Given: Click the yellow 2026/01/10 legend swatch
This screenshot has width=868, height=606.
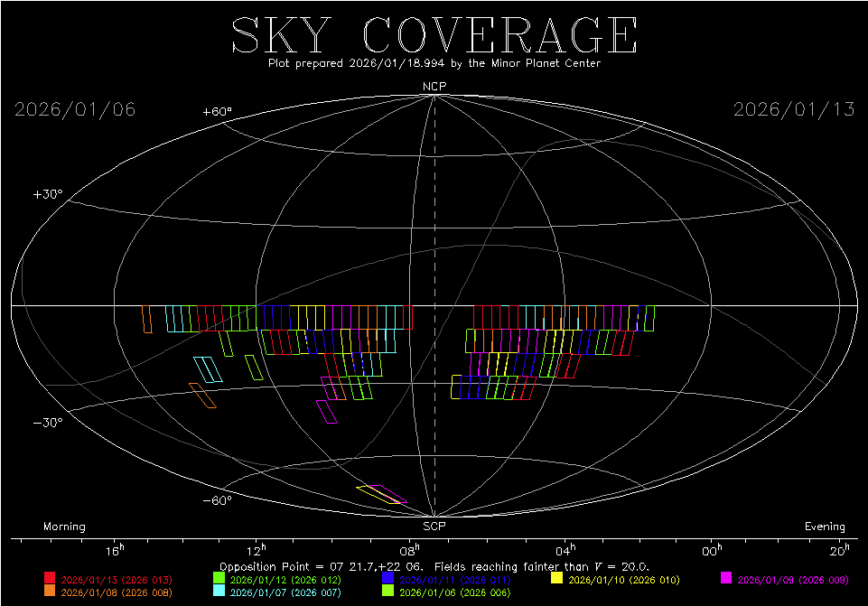Looking at the screenshot, I should pos(557,578).
